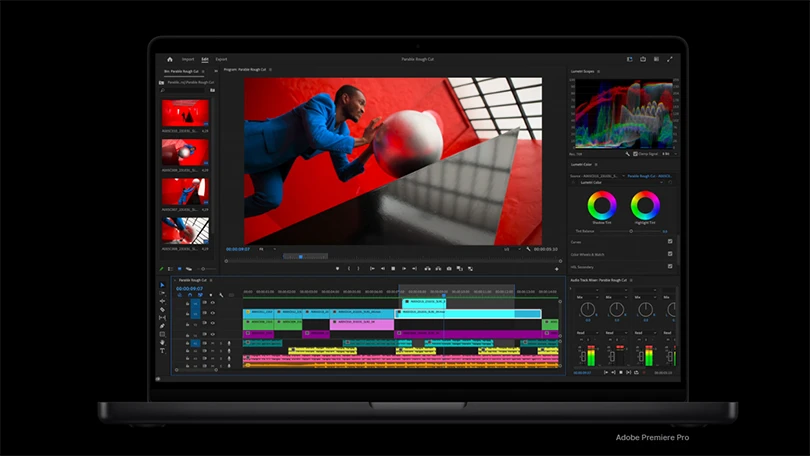Open the Lumetri Color effect dropdown
The height and width of the screenshot is (456, 810).
(620, 182)
